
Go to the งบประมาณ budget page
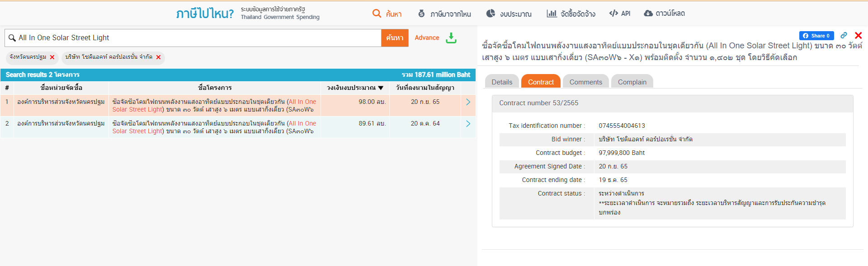pyautogui.click(x=509, y=14)
